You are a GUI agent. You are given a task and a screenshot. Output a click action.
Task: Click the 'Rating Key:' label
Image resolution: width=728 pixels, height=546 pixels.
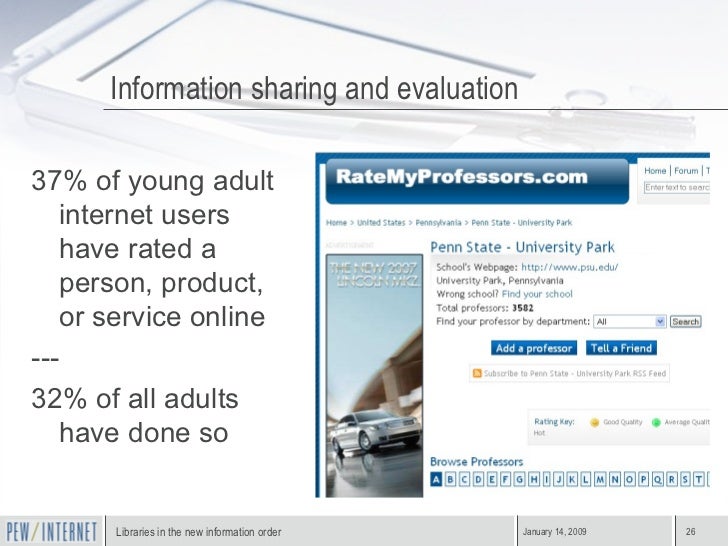[554, 422]
